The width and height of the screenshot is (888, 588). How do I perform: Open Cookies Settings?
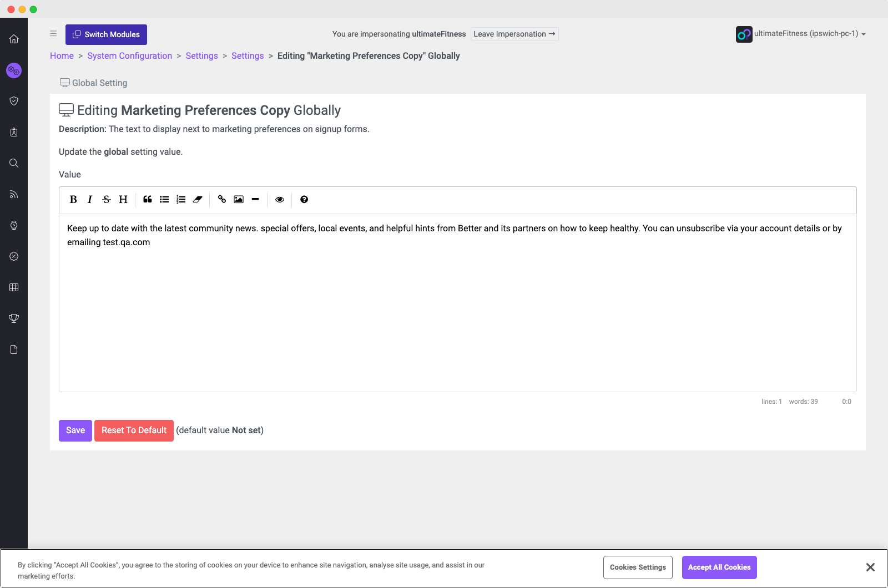(638, 567)
